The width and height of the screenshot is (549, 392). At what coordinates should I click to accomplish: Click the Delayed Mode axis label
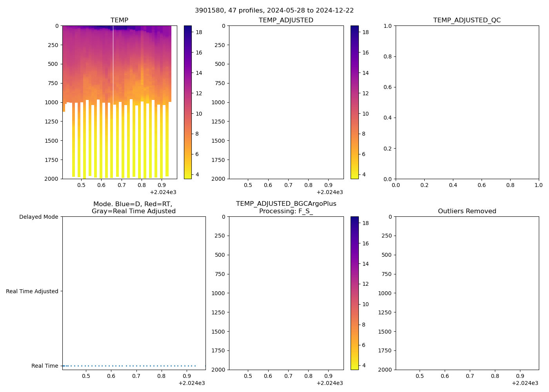click(x=38, y=217)
